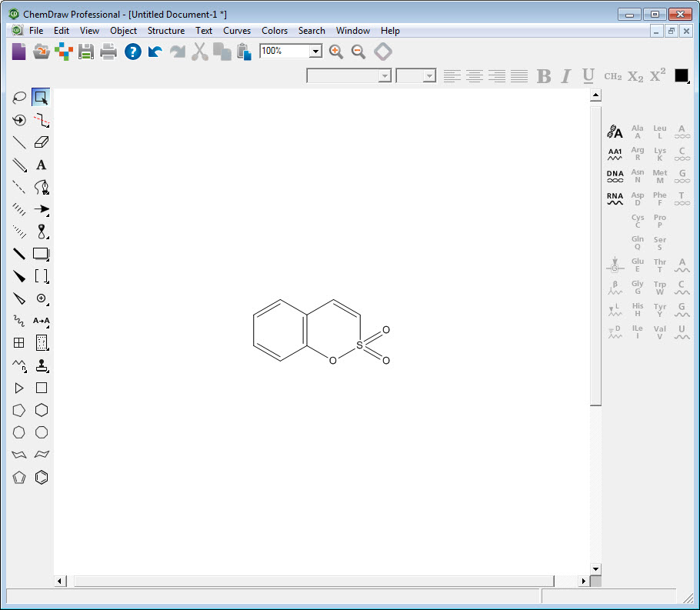700x610 pixels.
Task: Toggle Bold text formatting
Action: [544, 75]
